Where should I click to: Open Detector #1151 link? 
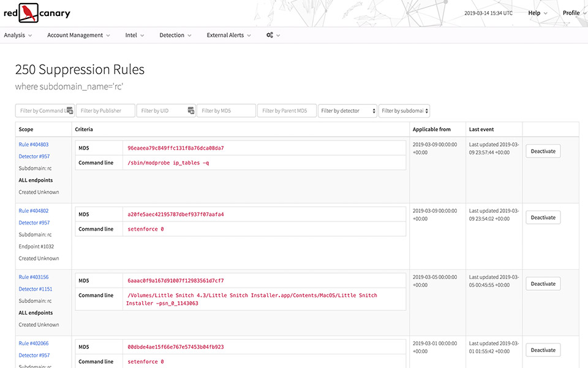click(36, 289)
